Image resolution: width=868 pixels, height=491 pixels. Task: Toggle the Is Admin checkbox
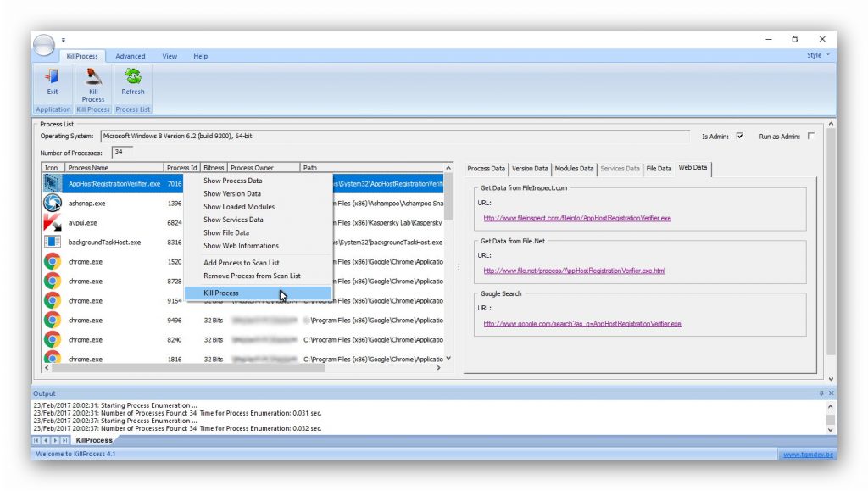coord(739,136)
